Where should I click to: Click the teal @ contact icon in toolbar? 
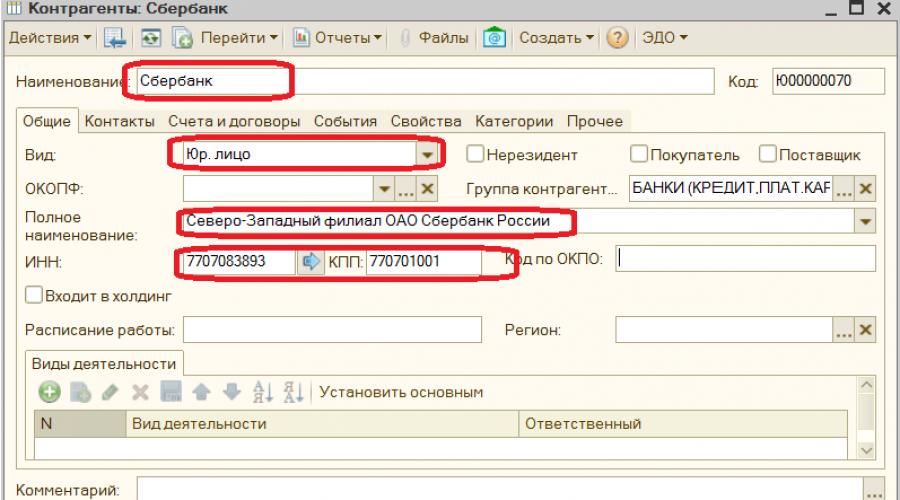(493, 38)
